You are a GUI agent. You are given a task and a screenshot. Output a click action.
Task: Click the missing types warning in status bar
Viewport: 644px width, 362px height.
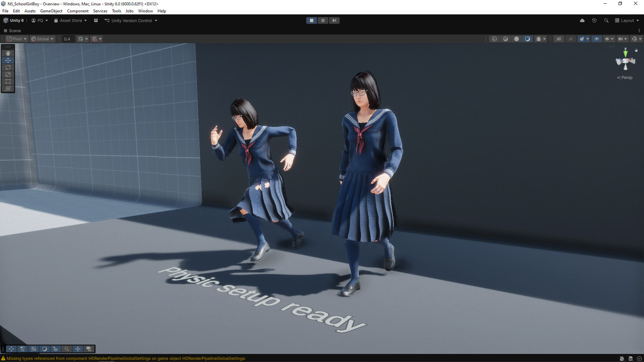click(123, 357)
